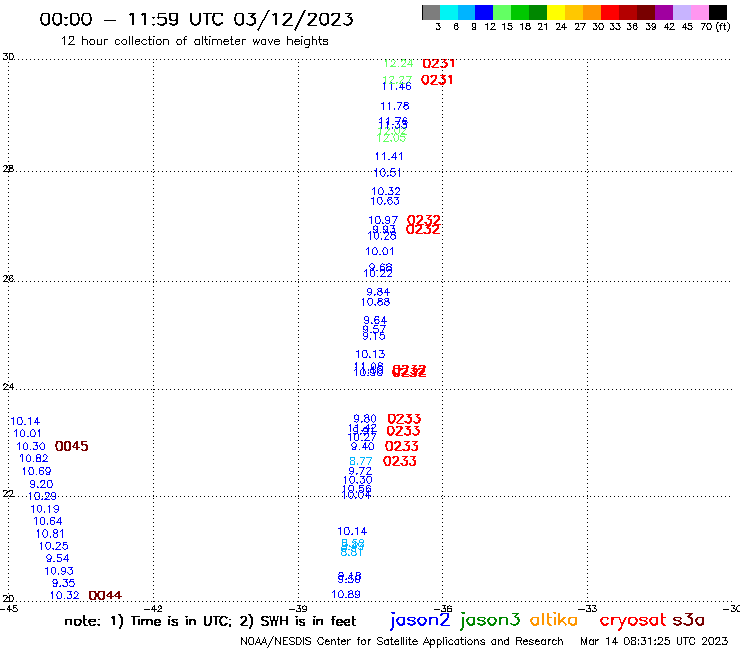Image resolution: width=740 pixels, height=650 pixels.
Task: Click the 9.64 wave height reading
Action: [375, 320]
